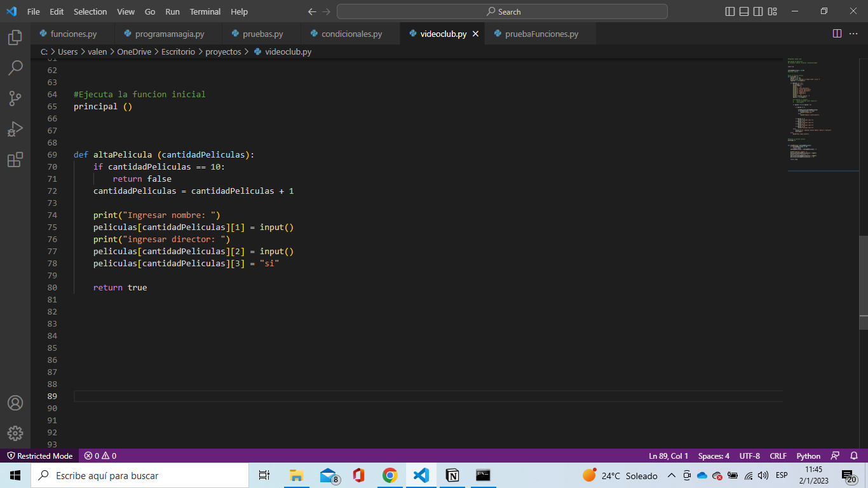This screenshot has height=488, width=868.
Task: Click Restricted Mode in the status bar
Action: coord(39,456)
